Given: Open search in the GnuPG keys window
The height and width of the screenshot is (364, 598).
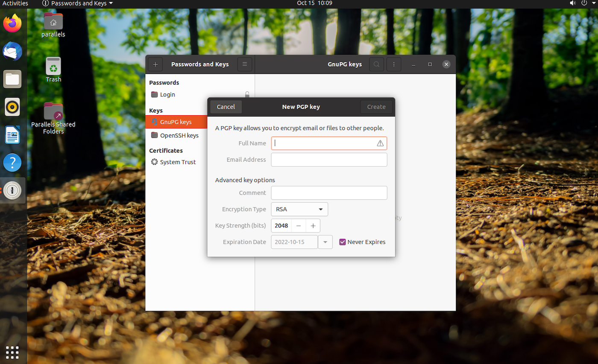Looking at the screenshot, I should [376, 64].
